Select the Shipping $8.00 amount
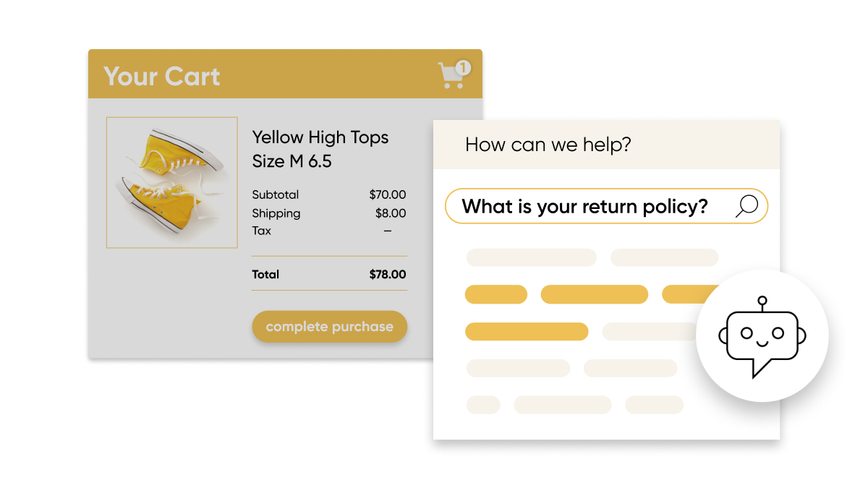The height and width of the screenshot is (488, 868). 391,213
